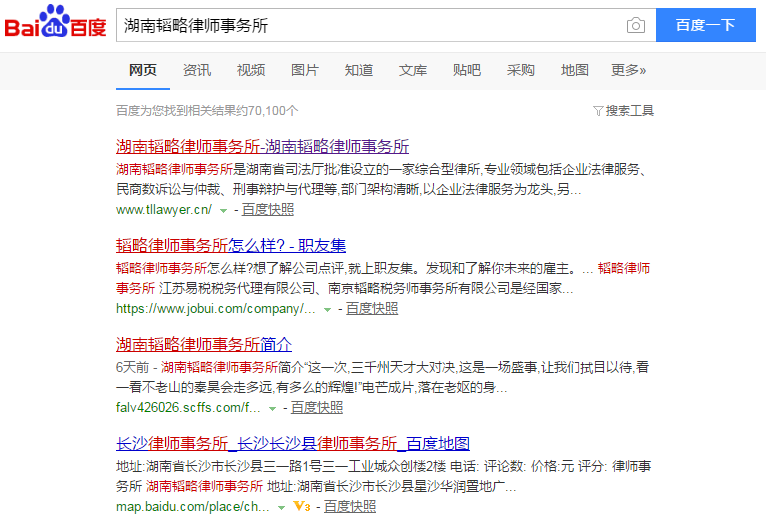
Task: Click the 百度一下 search button
Action: tap(705, 25)
